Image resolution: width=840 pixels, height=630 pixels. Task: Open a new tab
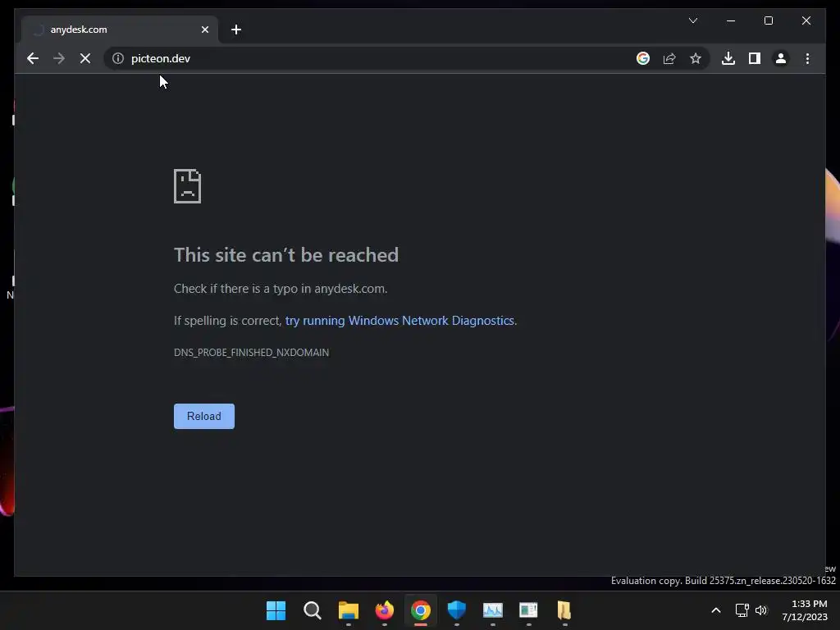click(x=236, y=30)
